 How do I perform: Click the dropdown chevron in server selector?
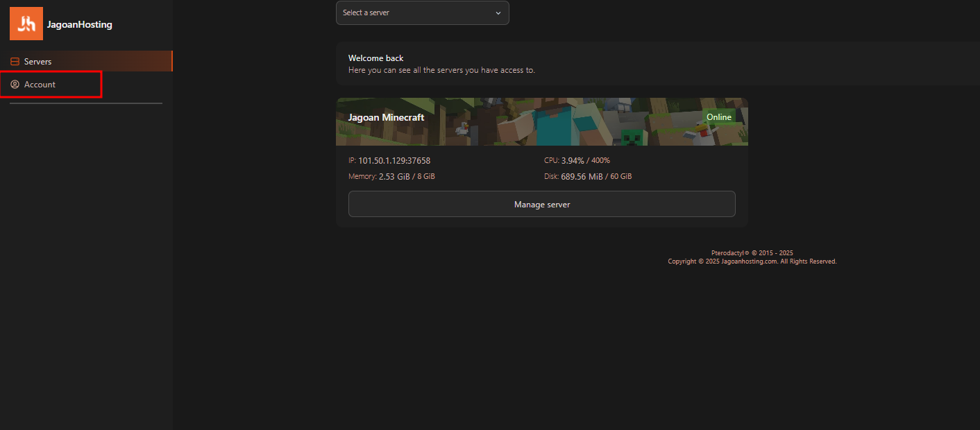point(498,13)
